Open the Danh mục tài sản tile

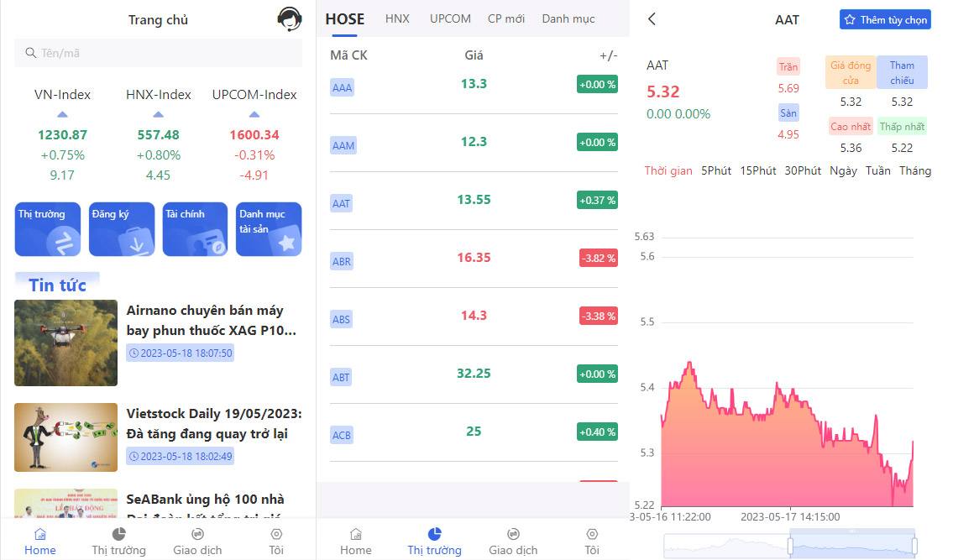pyautogui.click(x=269, y=229)
